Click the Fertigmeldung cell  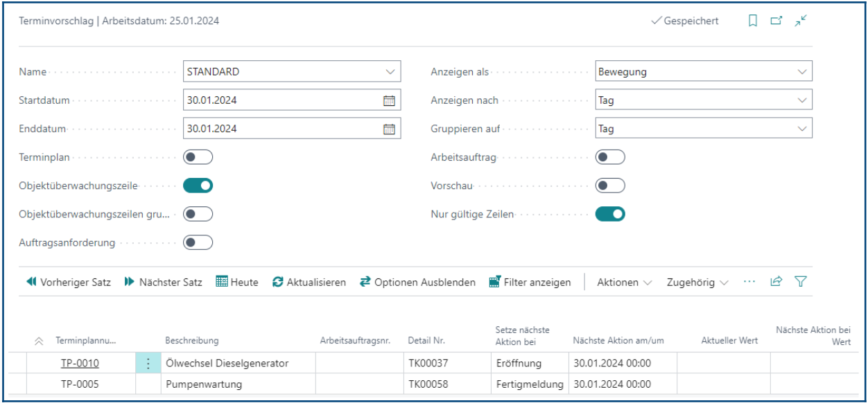pyautogui.click(x=530, y=384)
